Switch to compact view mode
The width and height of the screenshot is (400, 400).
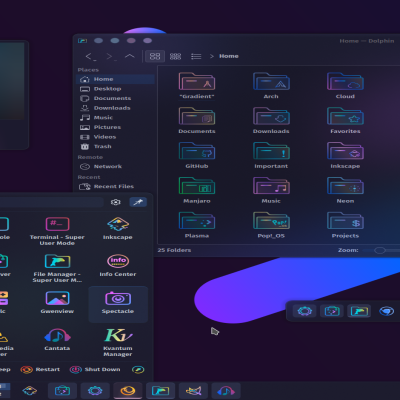175,56
